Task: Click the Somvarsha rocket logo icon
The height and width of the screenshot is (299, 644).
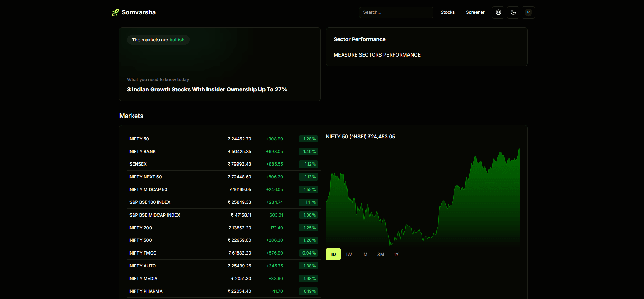Action: tap(115, 12)
